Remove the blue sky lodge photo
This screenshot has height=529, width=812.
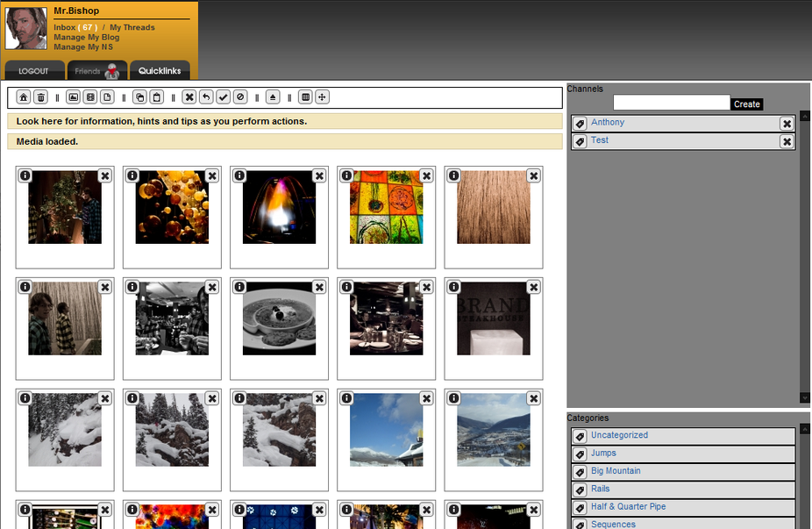(426, 398)
